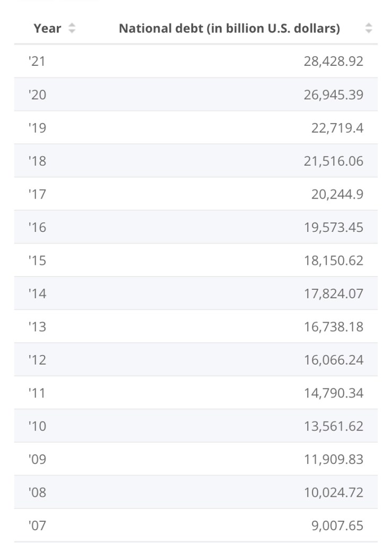Select the '10 year row label
This screenshot has width=392, height=543.
[x=37, y=426]
